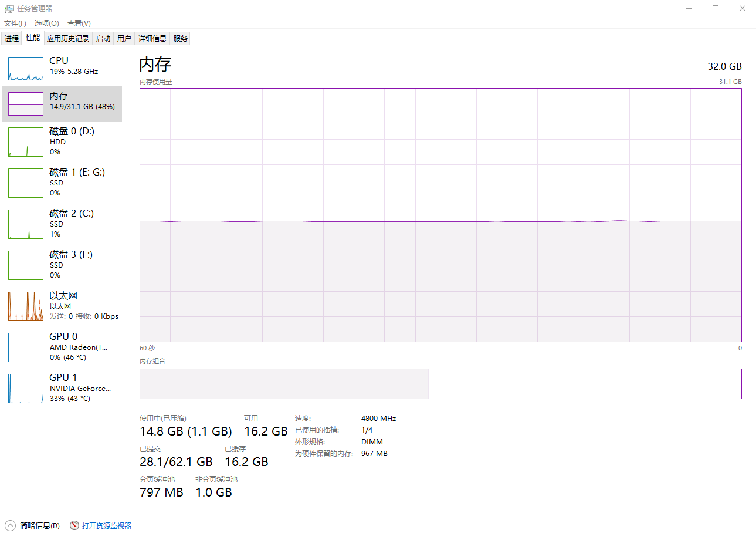Switch to the 进程 tab
This screenshot has height=540, width=756.
12,38
